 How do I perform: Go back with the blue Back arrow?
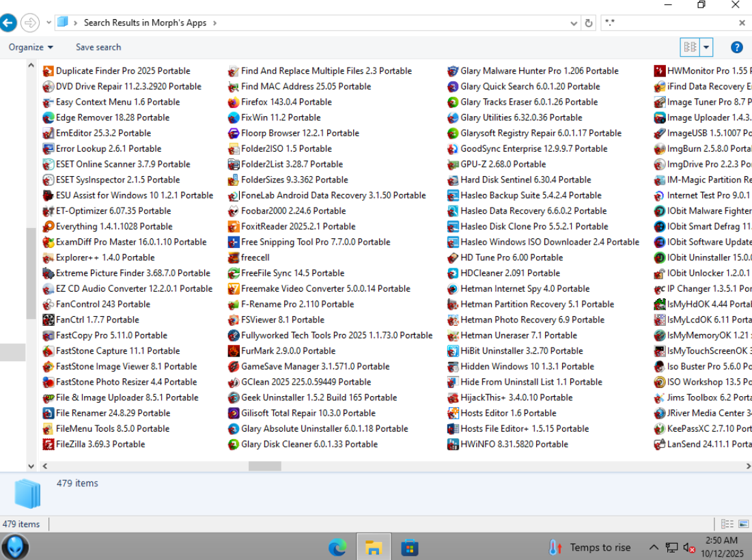click(8, 23)
